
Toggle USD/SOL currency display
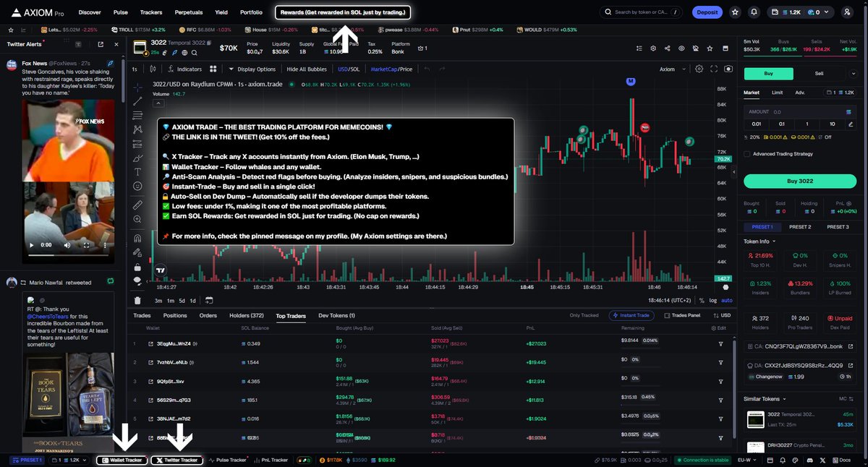coord(349,69)
